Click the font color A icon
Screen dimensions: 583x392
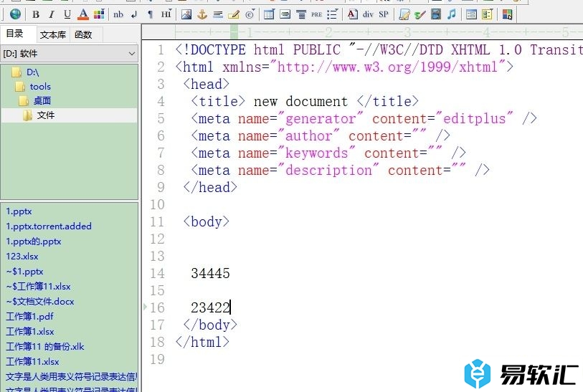point(83,14)
